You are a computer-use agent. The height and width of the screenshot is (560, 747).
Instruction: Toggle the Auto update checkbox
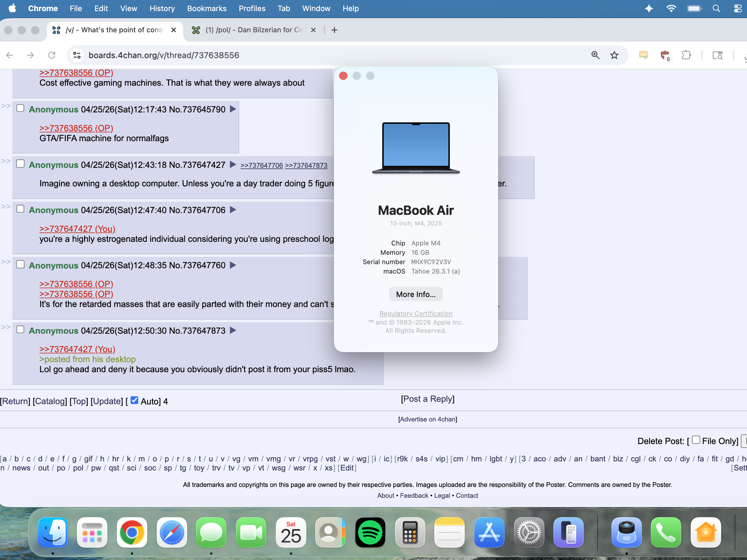tap(134, 400)
